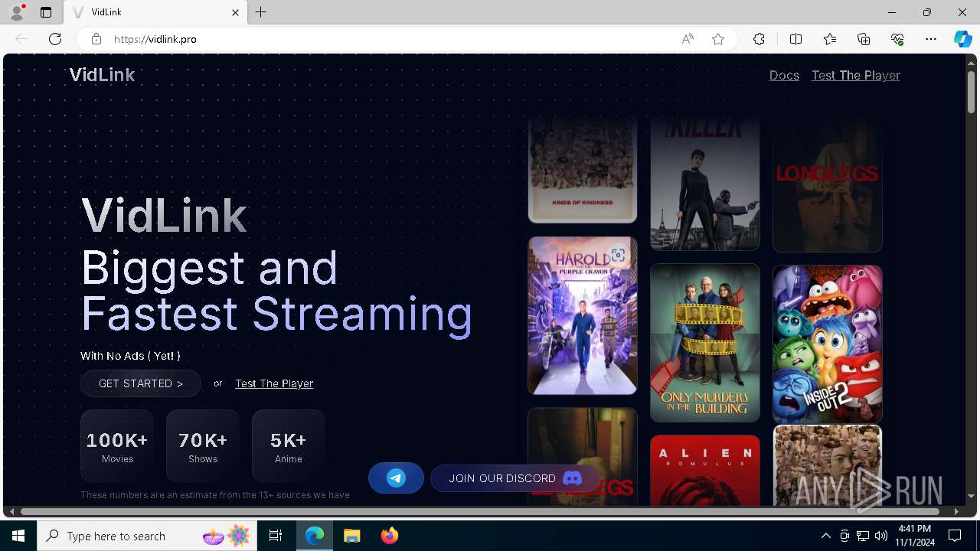
Task: Open the Extensions puzzle icon
Action: 759,39
